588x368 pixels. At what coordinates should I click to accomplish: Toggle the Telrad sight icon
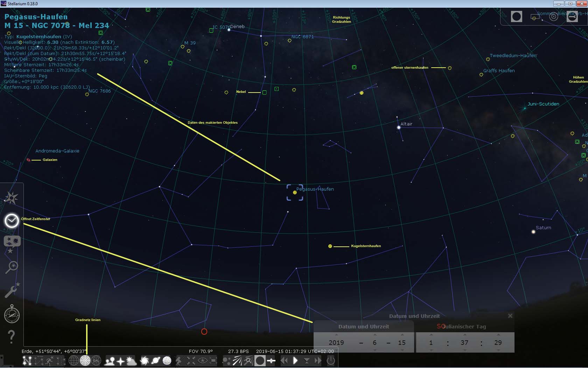coord(553,16)
